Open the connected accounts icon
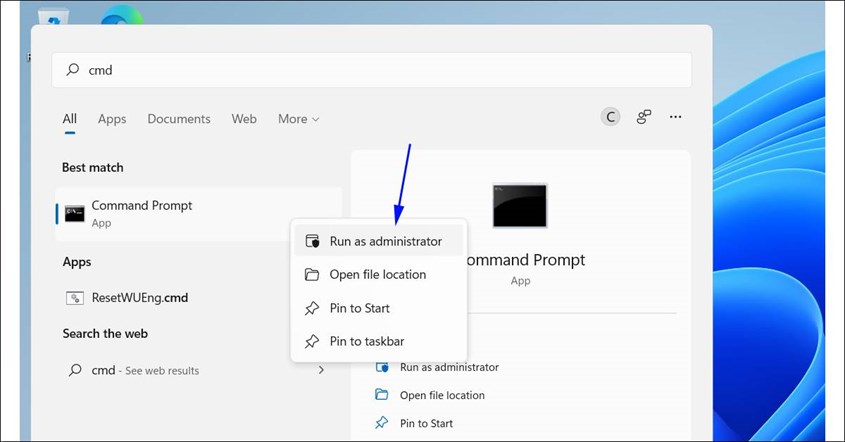This screenshot has height=442, width=845. [643, 117]
